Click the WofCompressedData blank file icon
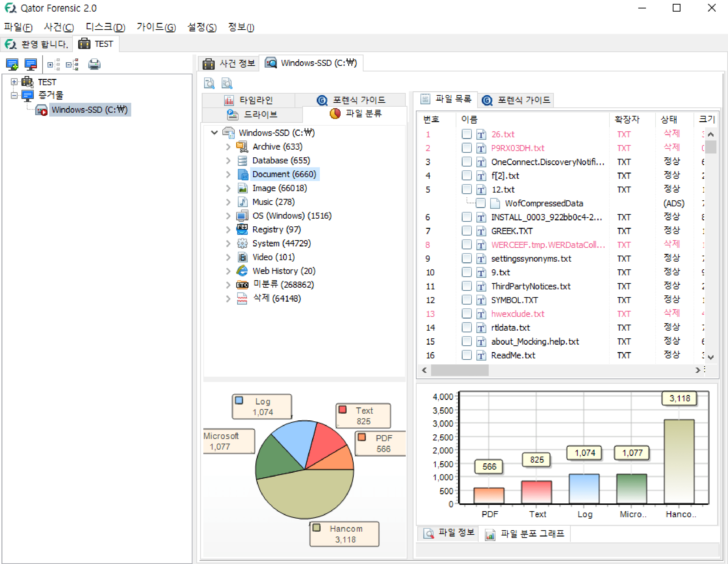Image resolution: width=728 pixels, height=564 pixels. pos(495,203)
